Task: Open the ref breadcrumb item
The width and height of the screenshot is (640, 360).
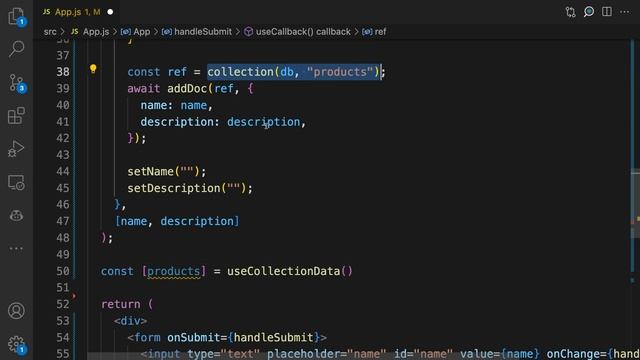Action: pos(374,32)
